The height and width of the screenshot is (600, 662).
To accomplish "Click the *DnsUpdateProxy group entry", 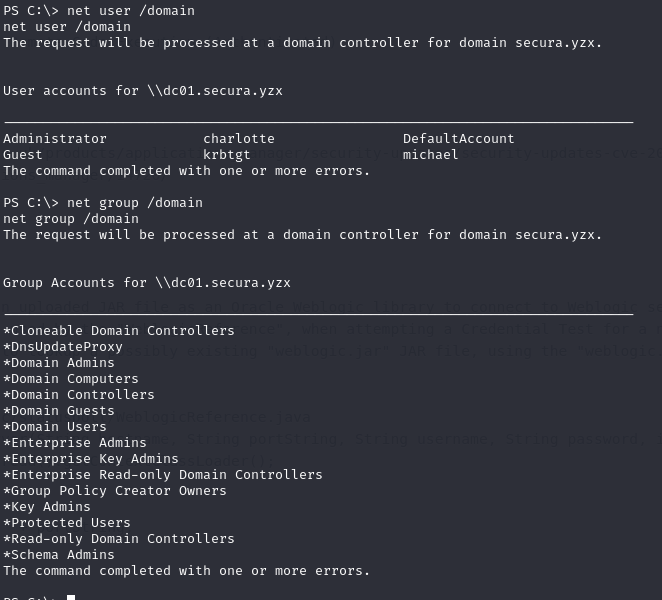I will [63, 347].
